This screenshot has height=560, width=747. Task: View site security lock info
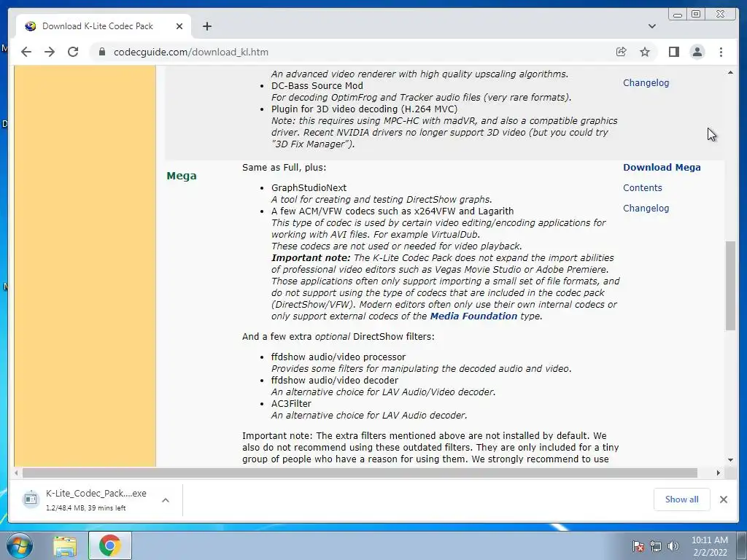(101, 52)
